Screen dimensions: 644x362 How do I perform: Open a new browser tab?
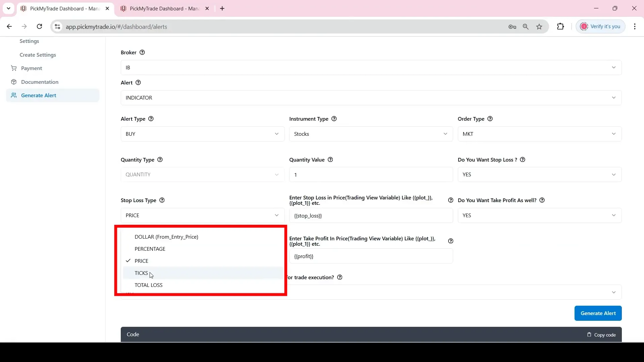tap(222, 9)
